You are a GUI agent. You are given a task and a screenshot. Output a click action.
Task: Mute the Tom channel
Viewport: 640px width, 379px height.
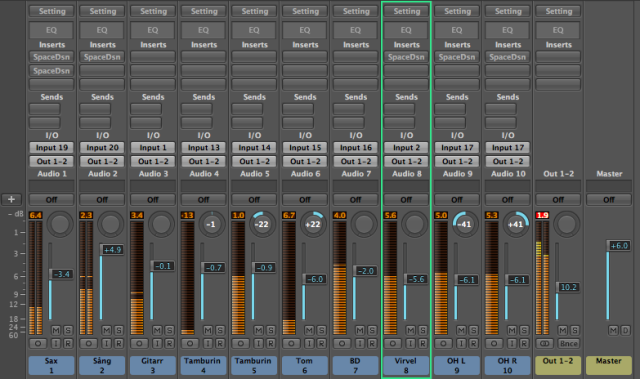(309, 330)
